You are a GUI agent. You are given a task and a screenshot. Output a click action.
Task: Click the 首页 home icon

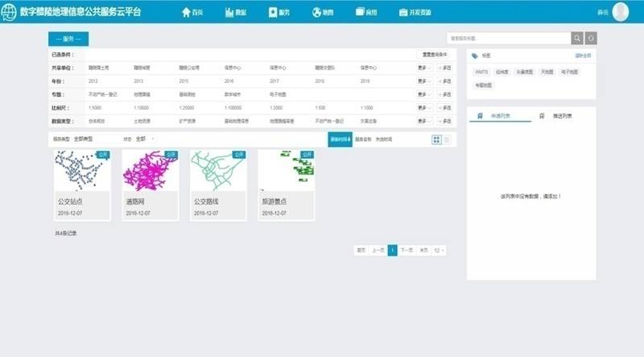(x=187, y=13)
